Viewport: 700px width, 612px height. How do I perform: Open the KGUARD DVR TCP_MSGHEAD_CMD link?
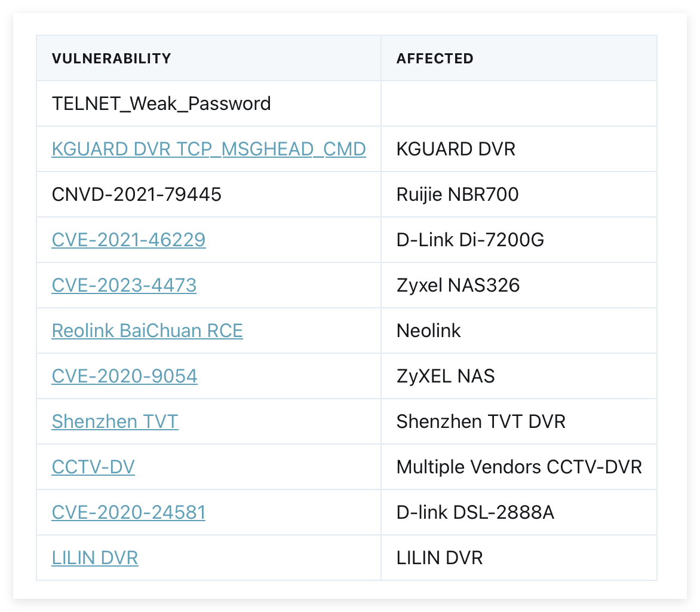208,149
